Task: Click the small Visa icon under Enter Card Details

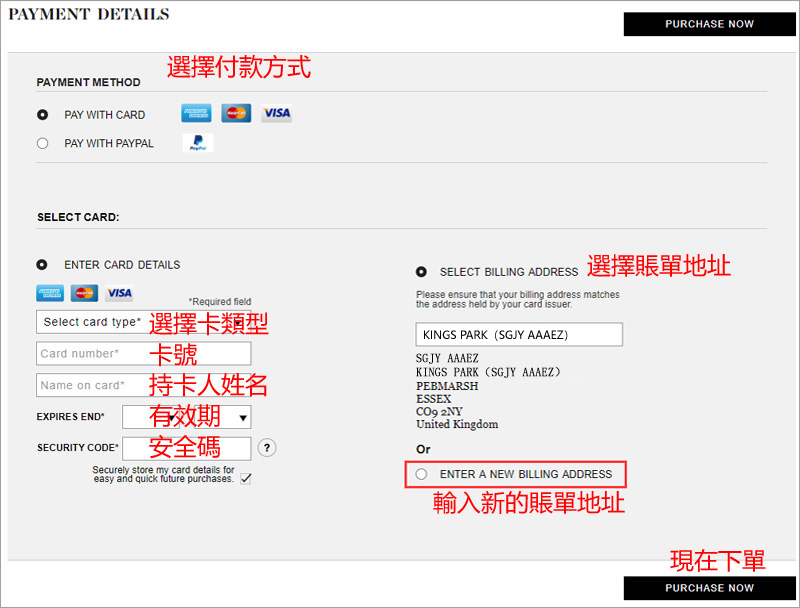Action: [119, 293]
